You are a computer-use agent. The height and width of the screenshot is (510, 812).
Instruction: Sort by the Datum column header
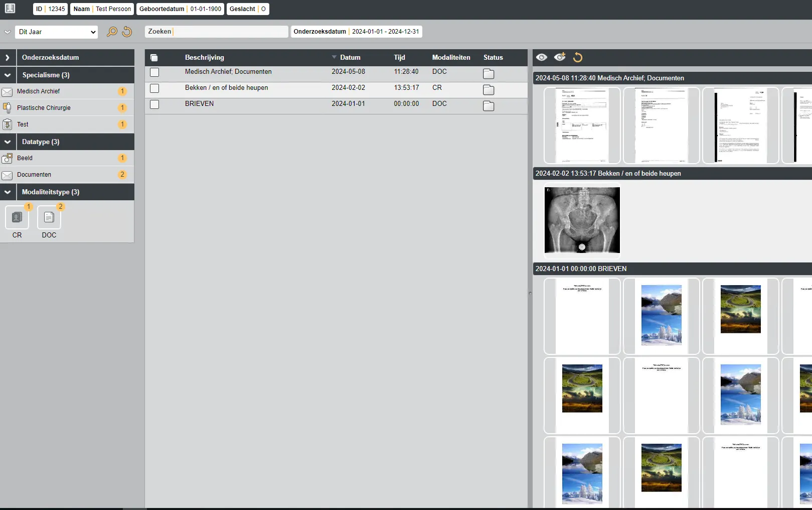(350, 58)
